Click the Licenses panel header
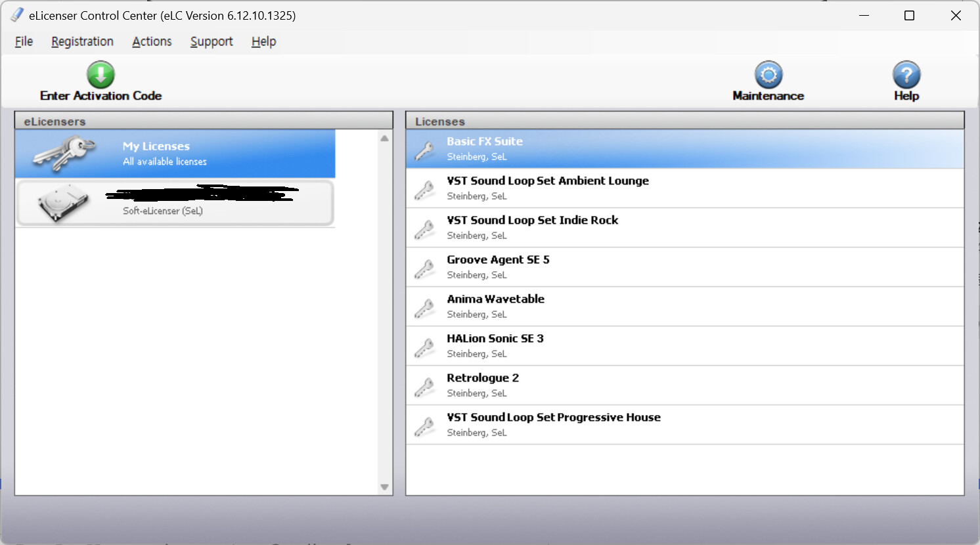Screen dimensions: 980x545 685,121
